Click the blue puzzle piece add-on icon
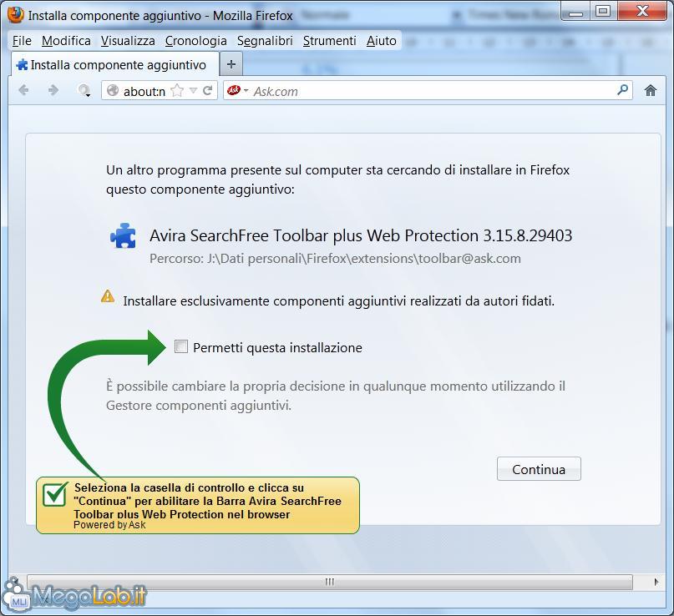 (124, 236)
